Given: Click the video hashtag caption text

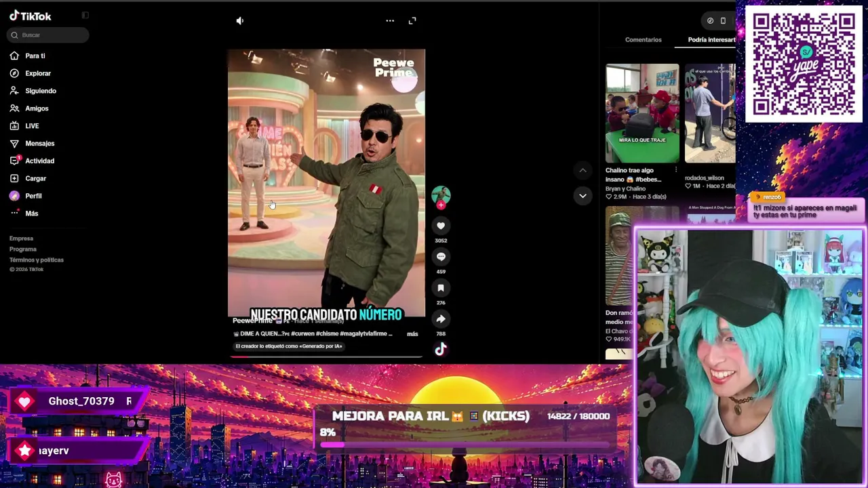Looking at the screenshot, I should pos(313,334).
